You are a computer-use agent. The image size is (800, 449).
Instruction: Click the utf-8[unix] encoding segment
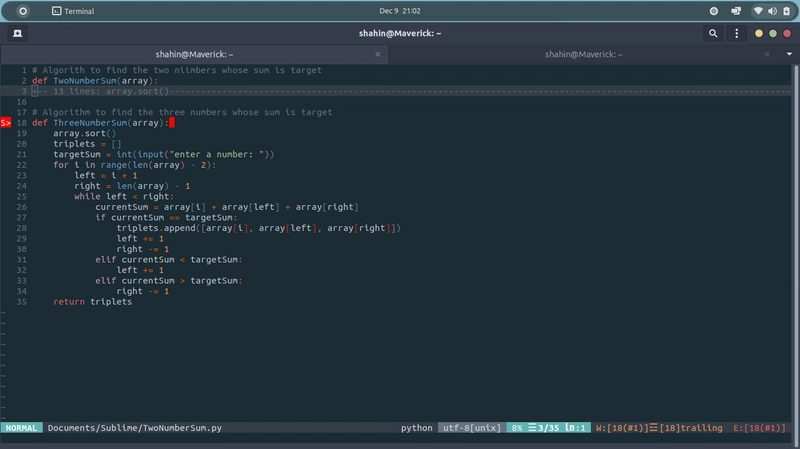470,428
